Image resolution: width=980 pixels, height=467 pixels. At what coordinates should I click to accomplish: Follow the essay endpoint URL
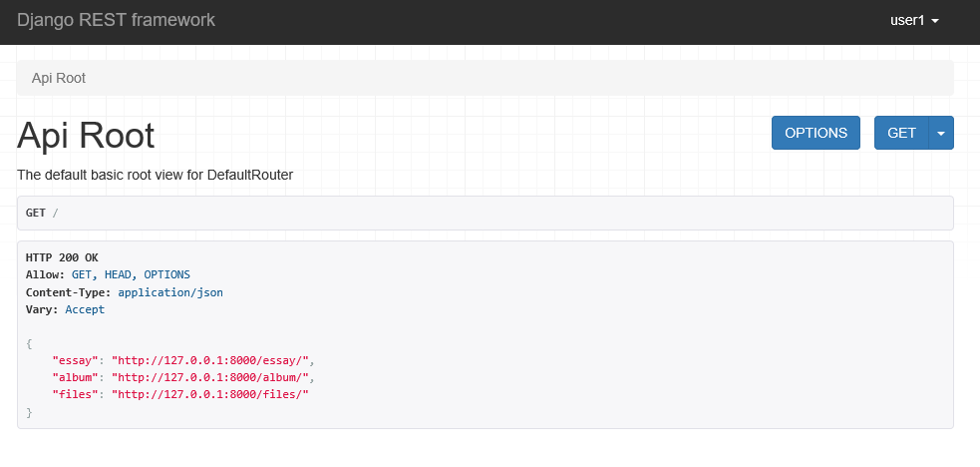(210, 360)
